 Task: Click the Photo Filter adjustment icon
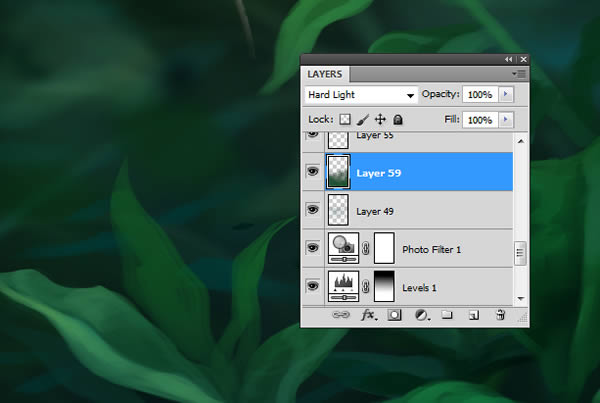tap(344, 248)
